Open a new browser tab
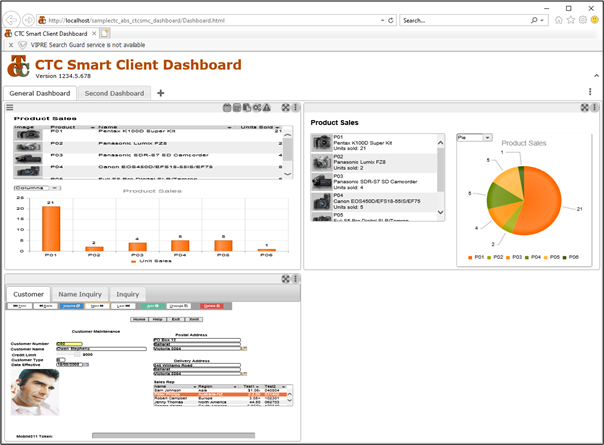This screenshot has width=604, height=445. pos(105,34)
